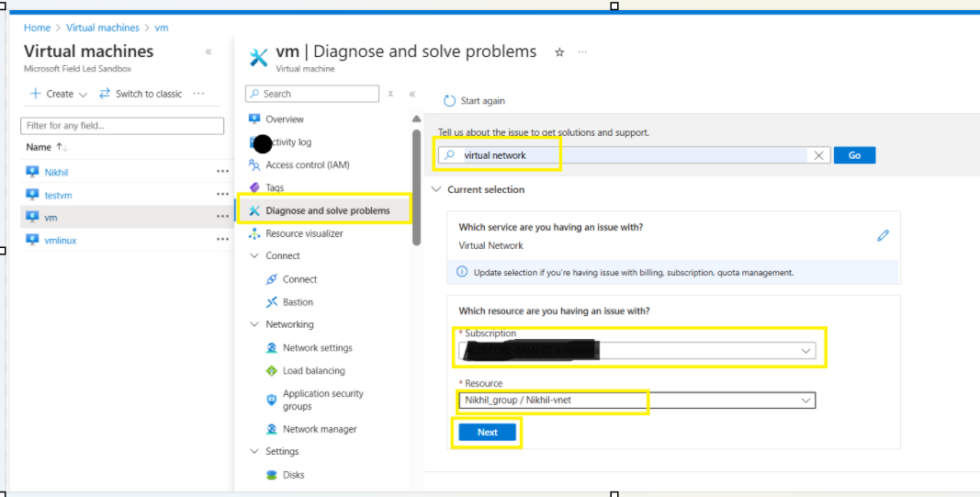Open the context menu for vm row
The height and width of the screenshot is (497, 980).
tap(222, 216)
